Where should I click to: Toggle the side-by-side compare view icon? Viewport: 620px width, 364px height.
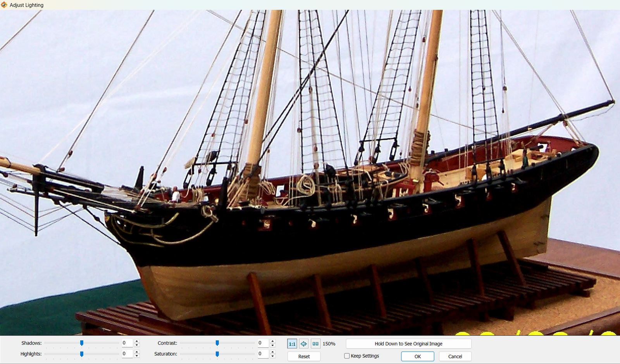pyautogui.click(x=315, y=344)
